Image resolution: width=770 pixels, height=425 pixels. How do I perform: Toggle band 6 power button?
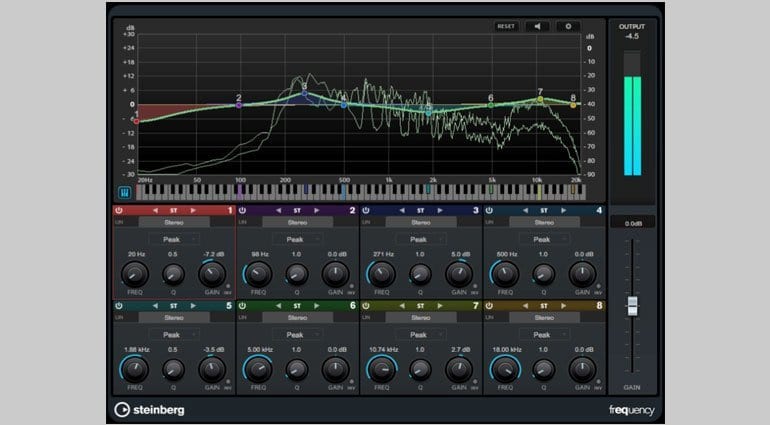242,306
